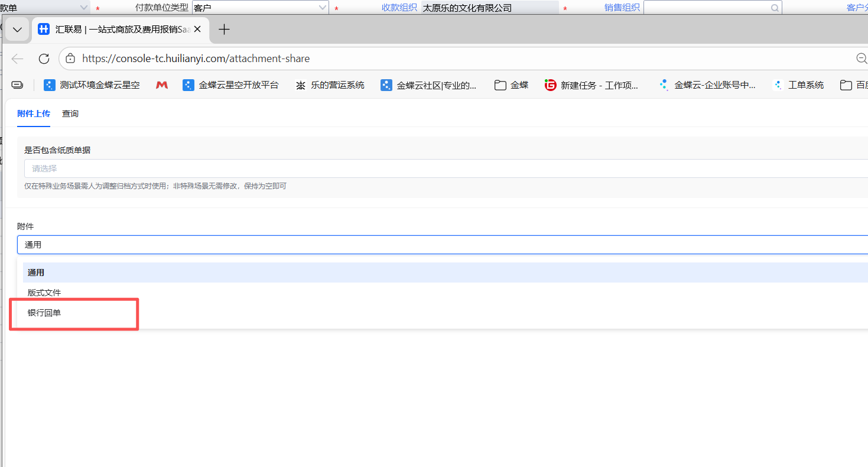Screen dimensions: 868x467
Task: Click the browser back arrow
Action: 18,59
